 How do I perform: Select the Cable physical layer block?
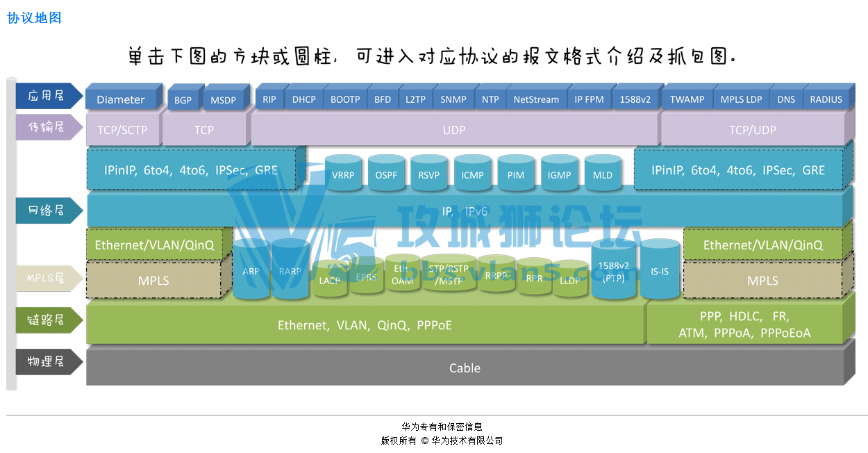coord(465,368)
